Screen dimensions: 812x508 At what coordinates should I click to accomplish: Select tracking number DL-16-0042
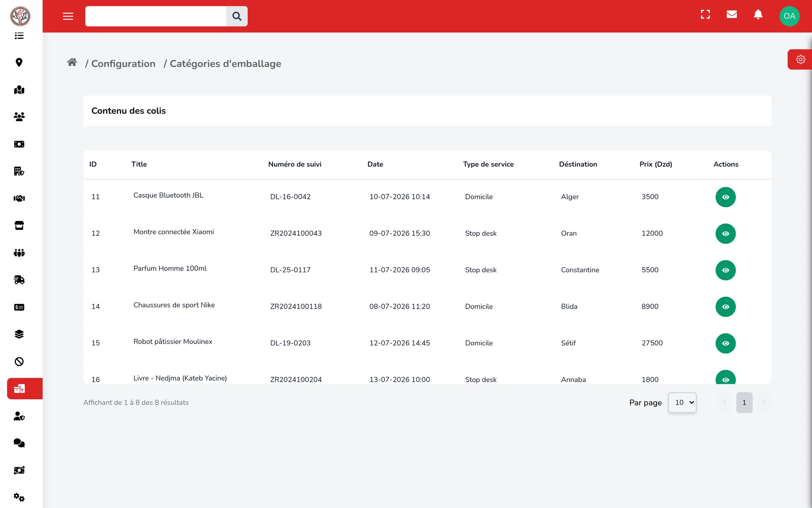290,197
